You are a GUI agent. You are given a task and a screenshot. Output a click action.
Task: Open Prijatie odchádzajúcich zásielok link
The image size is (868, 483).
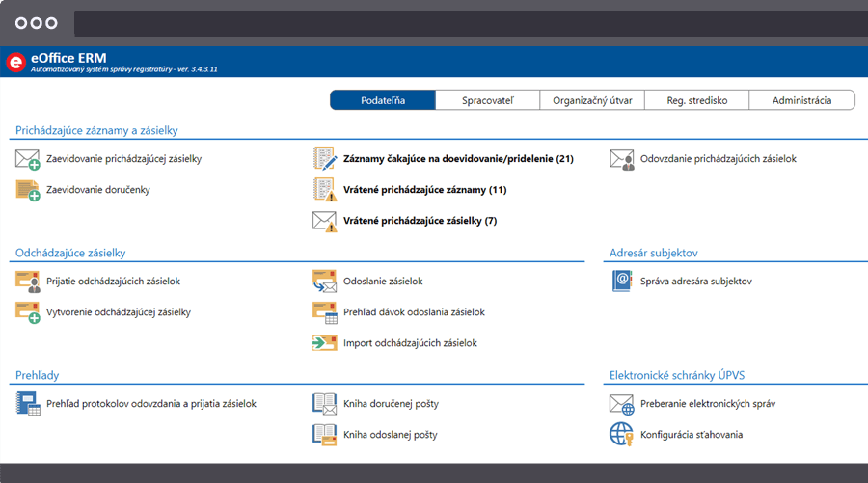[x=114, y=282]
